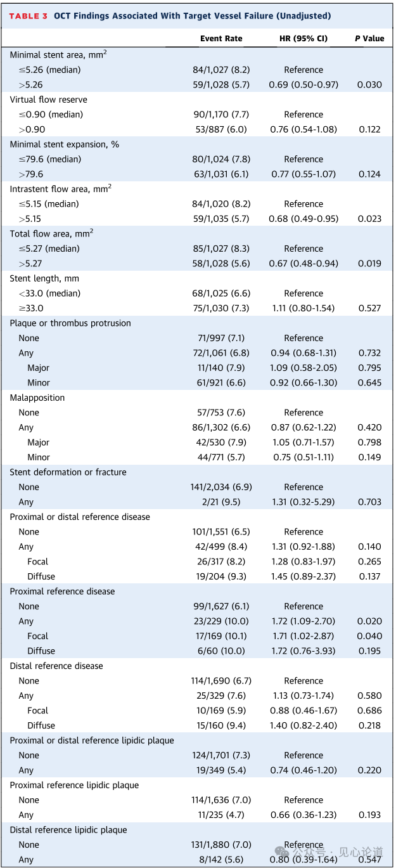This screenshot has width=396, height=868.
Task: Select hazard ratio 0.68 (0.49-0.95) cell
Action: (x=303, y=219)
